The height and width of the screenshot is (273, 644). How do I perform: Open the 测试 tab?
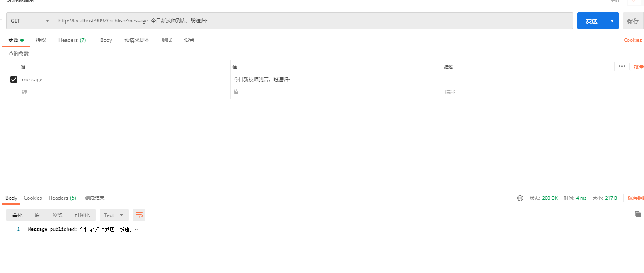point(167,40)
